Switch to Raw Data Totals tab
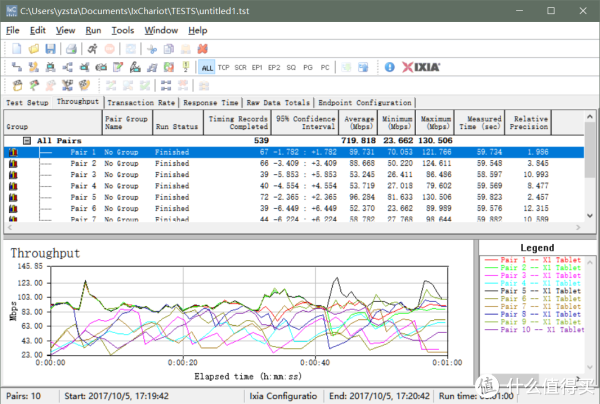 click(x=278, y=103)
